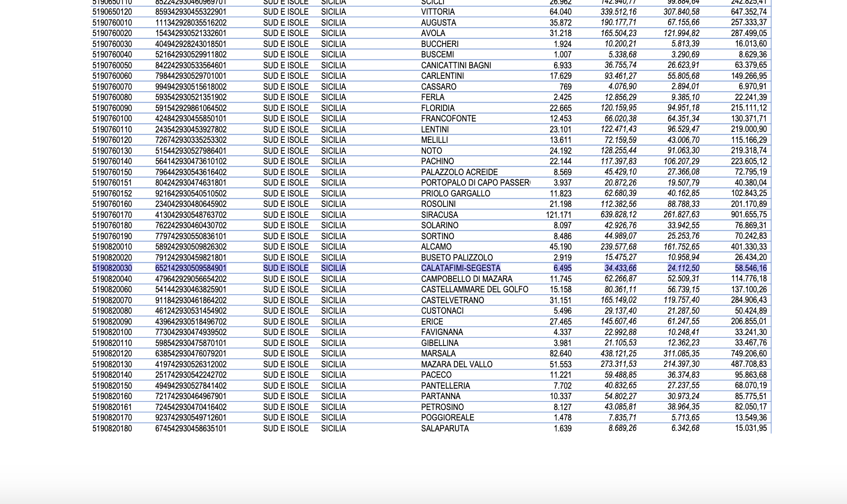Click CASTELLAMMARE DEL GOLFO cell

click(474, 289)
